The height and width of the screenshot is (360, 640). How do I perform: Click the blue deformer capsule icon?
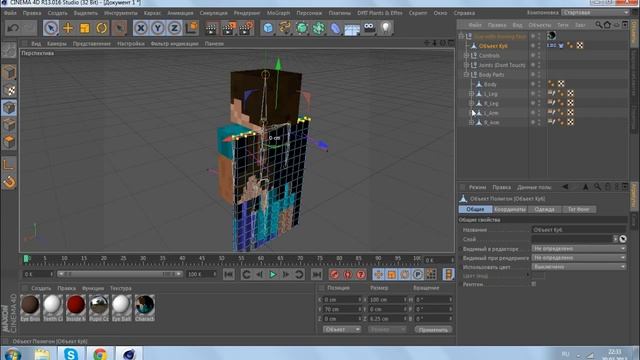click(x=335, y=28)
